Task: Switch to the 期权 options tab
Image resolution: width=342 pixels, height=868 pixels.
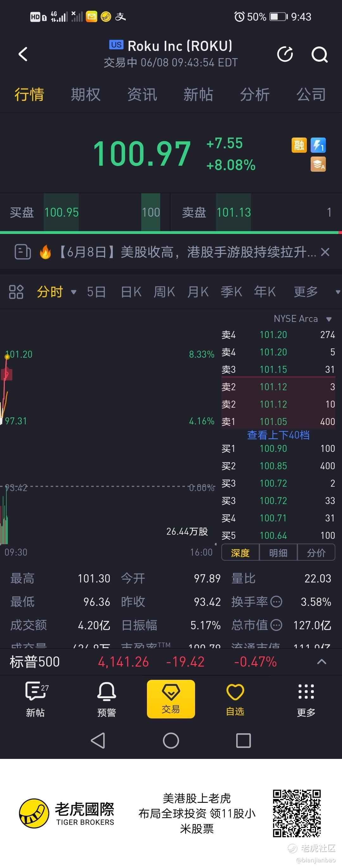Action: 86,94
